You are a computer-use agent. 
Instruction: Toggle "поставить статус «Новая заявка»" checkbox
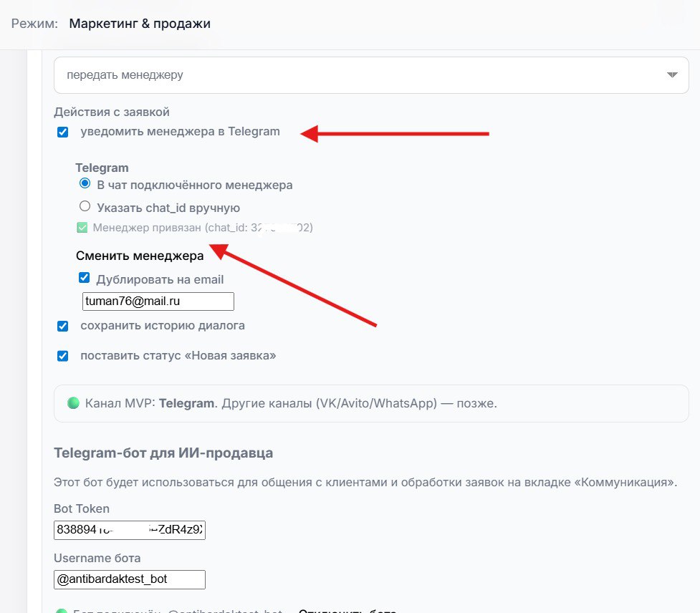[x=63, y=356]
